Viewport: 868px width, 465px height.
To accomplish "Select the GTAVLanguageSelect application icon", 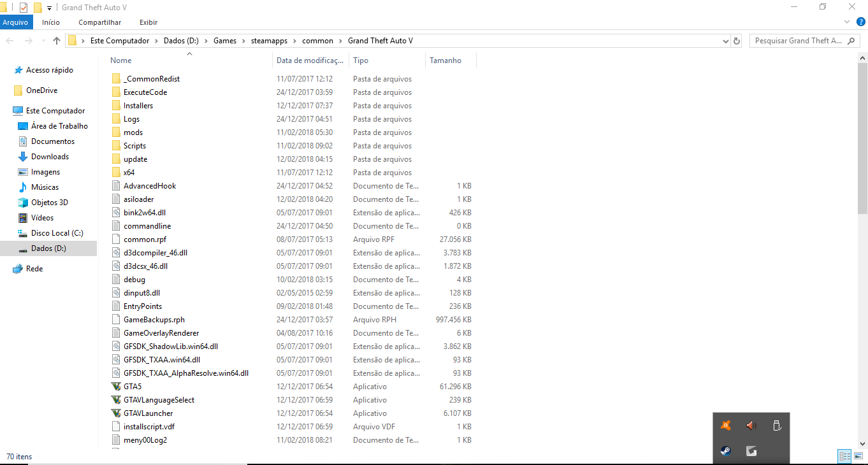I will click(115, 400).
